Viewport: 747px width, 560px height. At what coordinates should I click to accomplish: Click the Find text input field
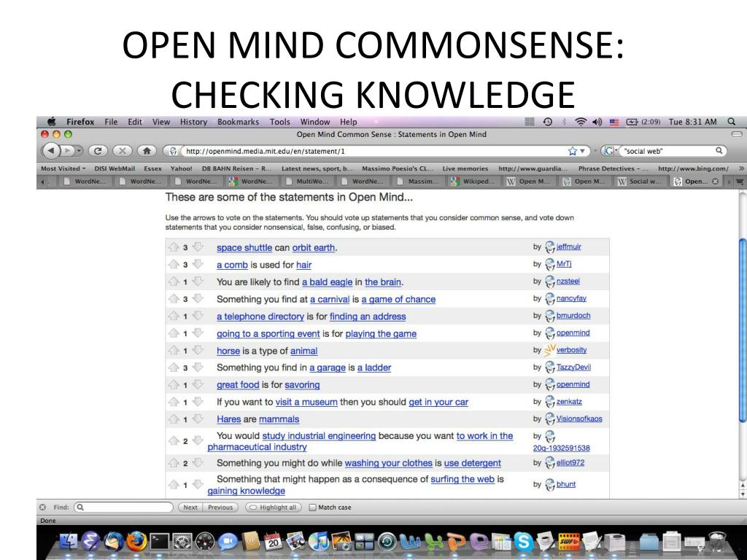124,507
